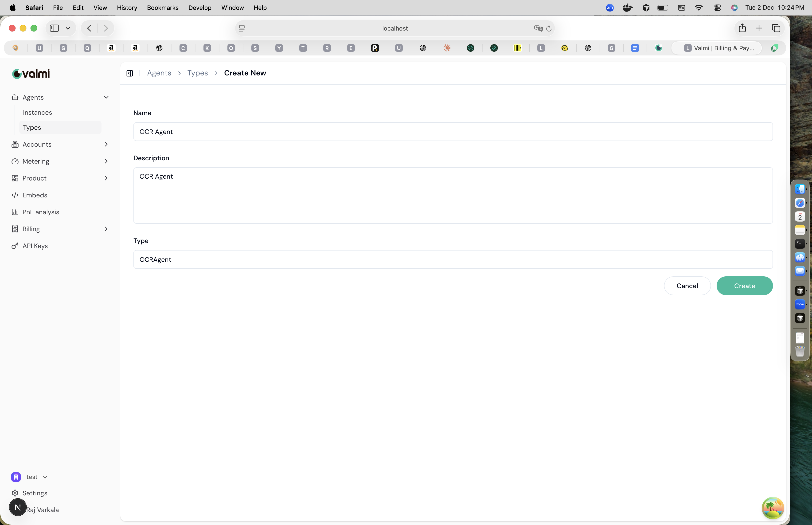Open the Postgres elephant app in the Dock
This screenshot has width=812, height=525.
click(800, 257)
